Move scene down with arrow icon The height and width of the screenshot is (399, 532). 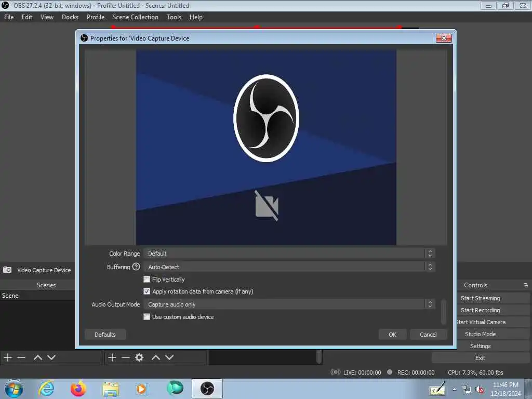tap(51, 357)
